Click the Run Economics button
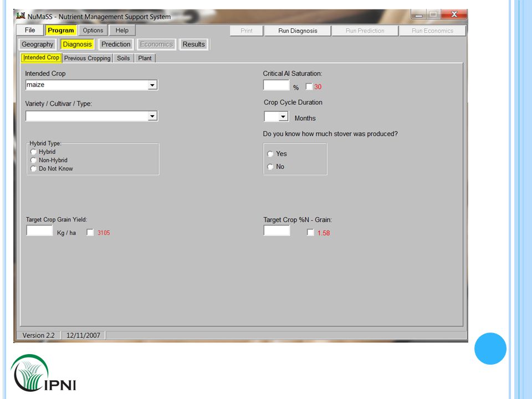This screenshot has height=399, width=532. [433, 30]
